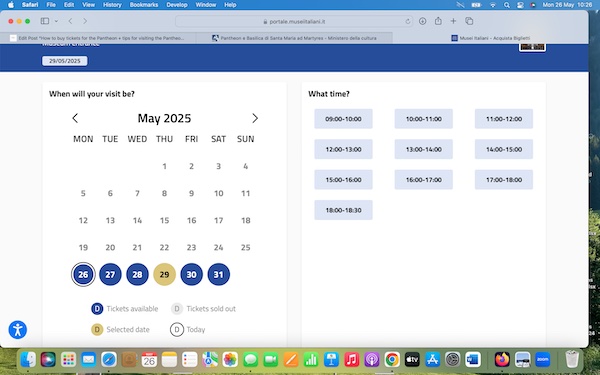
Task: Choose the 18:00-18:30 time slot
Action: coord(343,210)
